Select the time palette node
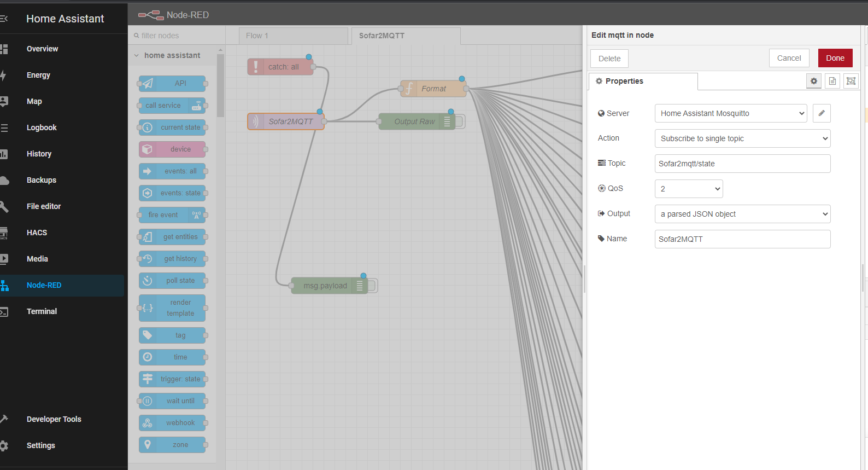 click(172, 357)
